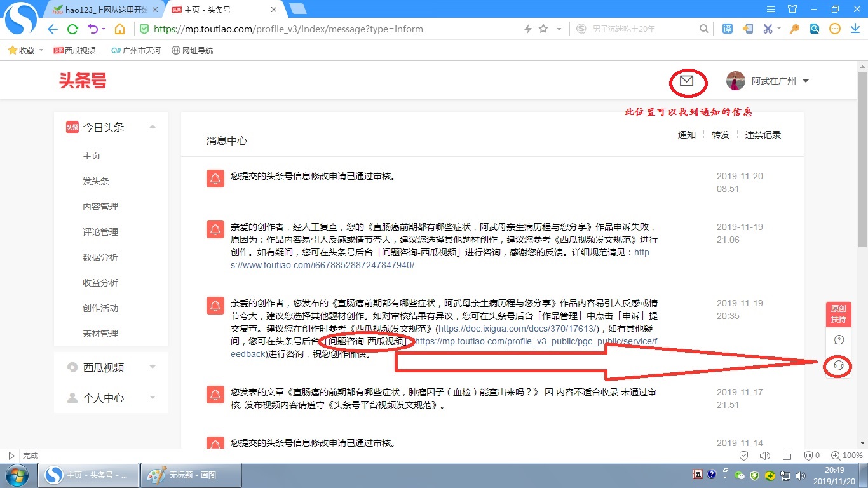Switch to the 违禁记录 tab
This screenshot has width=868, height=488.
763,135
